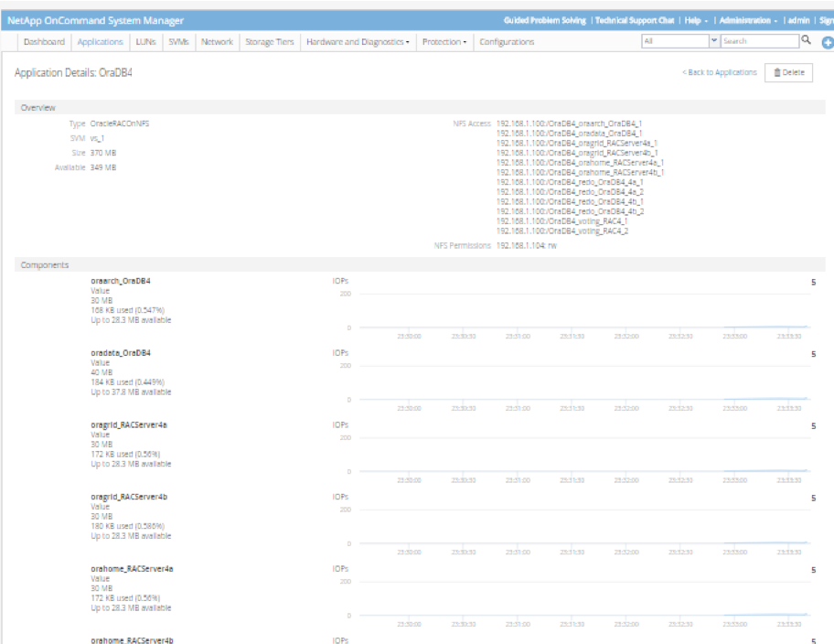Switch to the Applications tab
The image size is (834, 644).
(100, 41)
